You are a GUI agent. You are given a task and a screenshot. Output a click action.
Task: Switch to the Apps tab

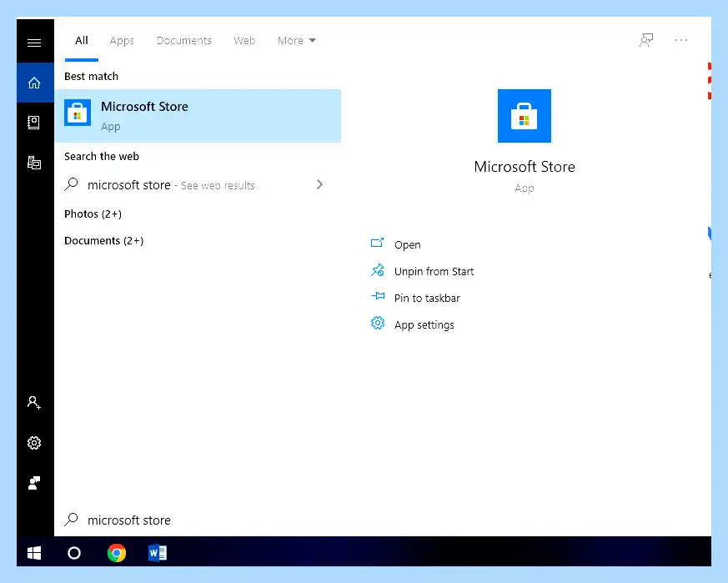point(122,41)
